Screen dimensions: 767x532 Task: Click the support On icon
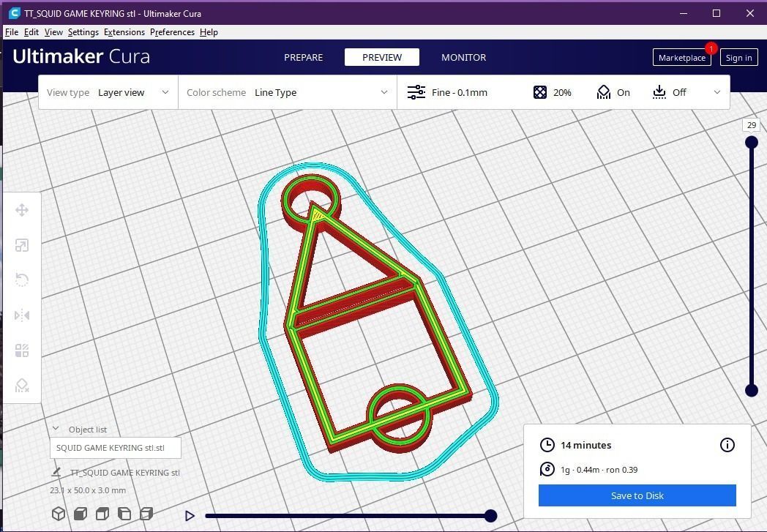[604, 92]
